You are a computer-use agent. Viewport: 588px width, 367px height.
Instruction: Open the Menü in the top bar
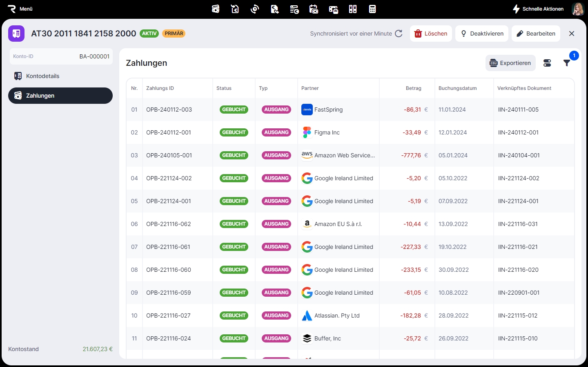(x=20, y=9)
